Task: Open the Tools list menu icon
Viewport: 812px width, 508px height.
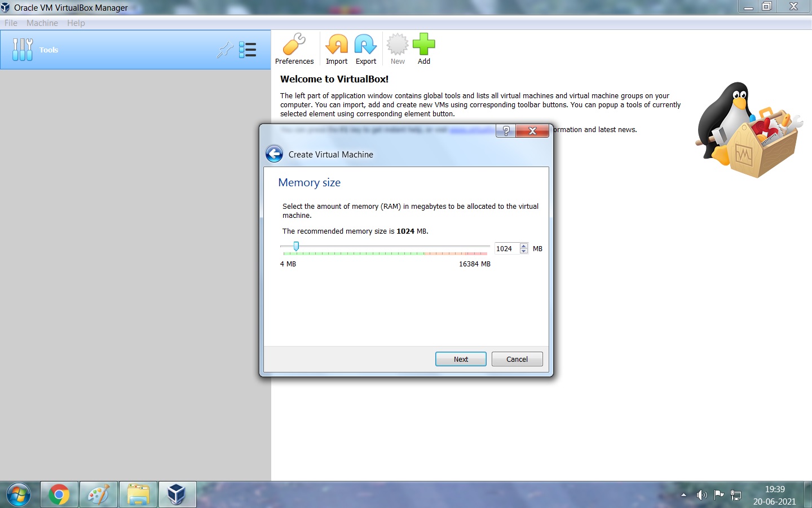Action: tap(248, 50)
